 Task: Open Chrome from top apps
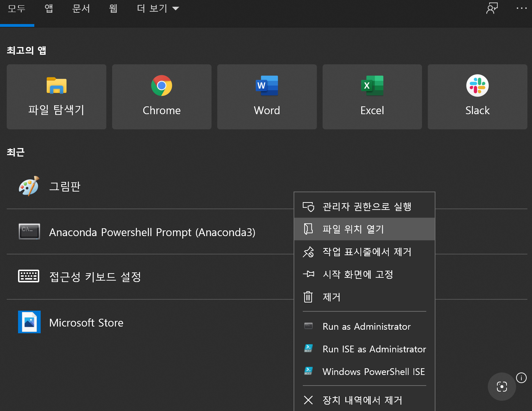point(162,96)
